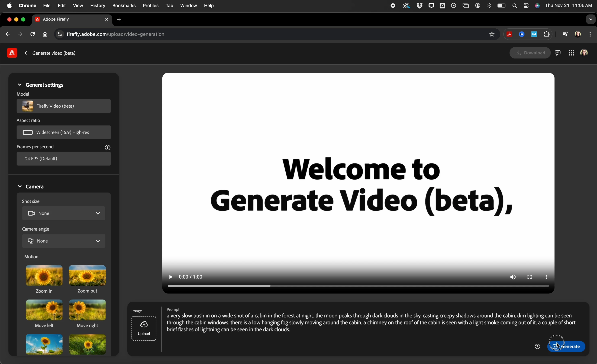Open the Camera angle dropdown
This screenshot has height=364, width=597.
tap(63, 241)
